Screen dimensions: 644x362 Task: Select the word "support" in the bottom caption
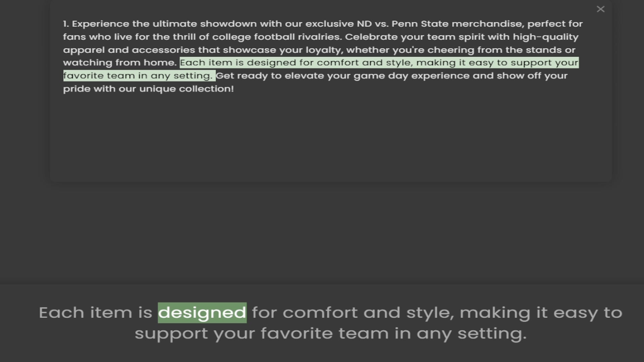[171, 334]
